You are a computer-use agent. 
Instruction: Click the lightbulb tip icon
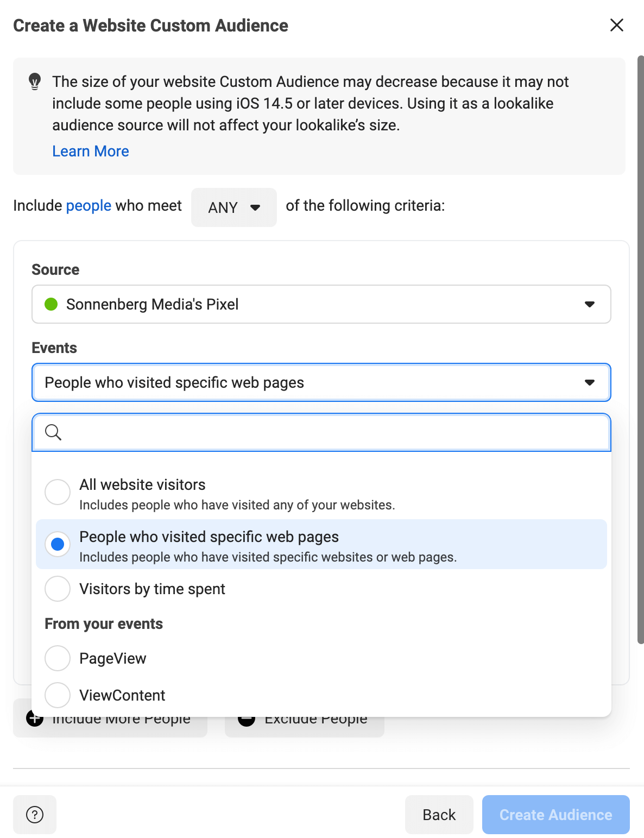(x=35, y=81)
